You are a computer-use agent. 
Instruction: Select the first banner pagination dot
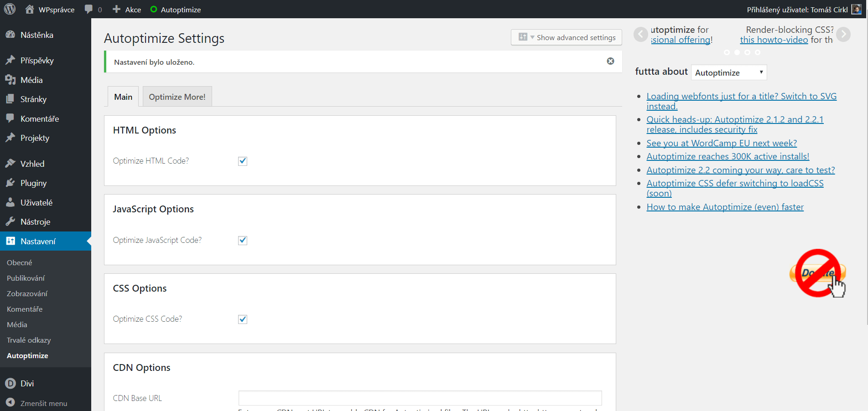coord(727,52)
